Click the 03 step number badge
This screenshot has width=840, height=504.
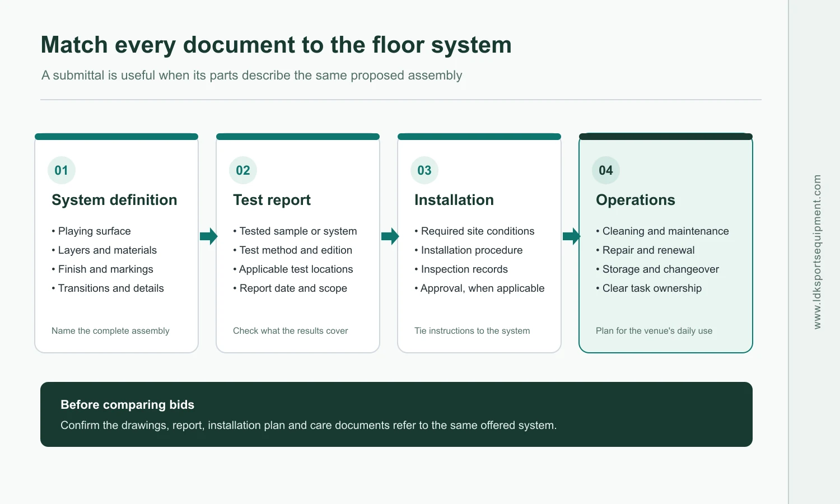point(424,170)
